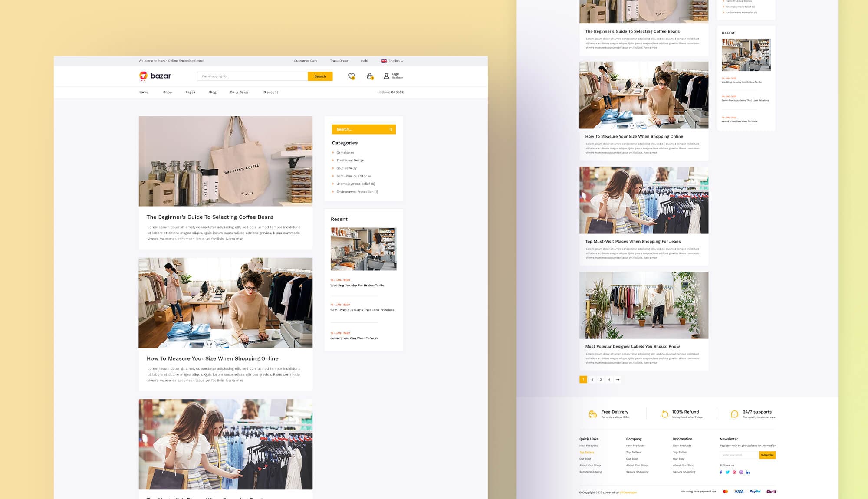Open the Pages menu
868x499 pixels.
pyautogui.click(x=190, y=92)
